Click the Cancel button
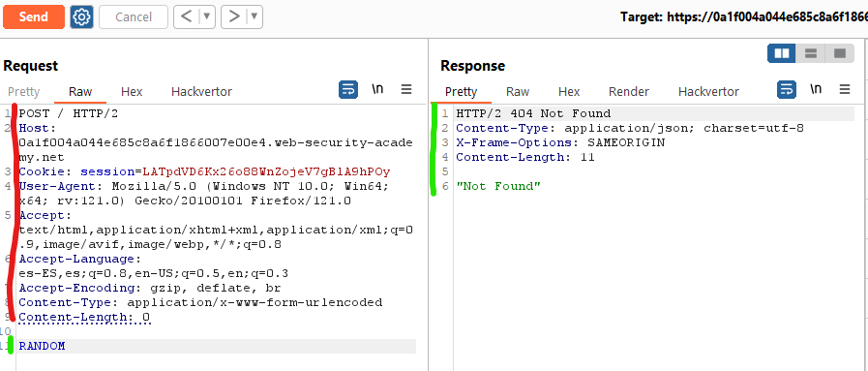 pyautogui.click(x=134, y=17)
